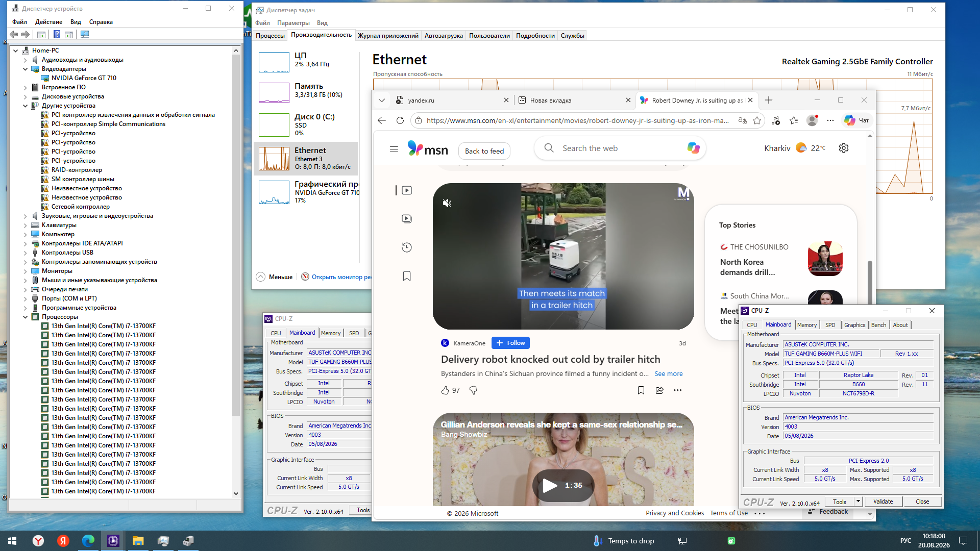This screenshot has width=980, height=551.
Task: Click the translate page icon in address bar
Action: point(743,120)
